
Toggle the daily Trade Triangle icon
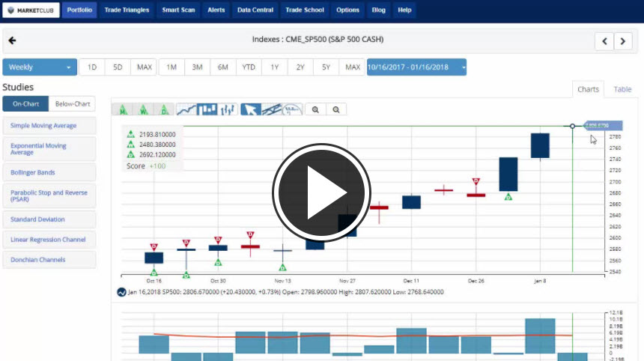click(x=164, y=109)
